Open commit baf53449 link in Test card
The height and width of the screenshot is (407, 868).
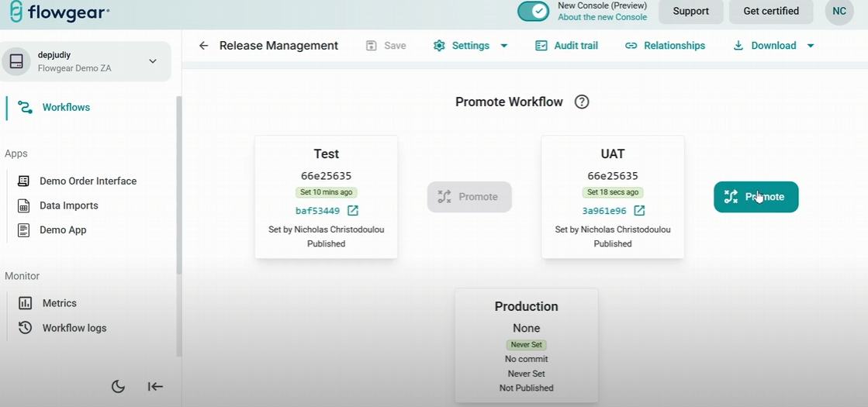(x=318, y=211)
